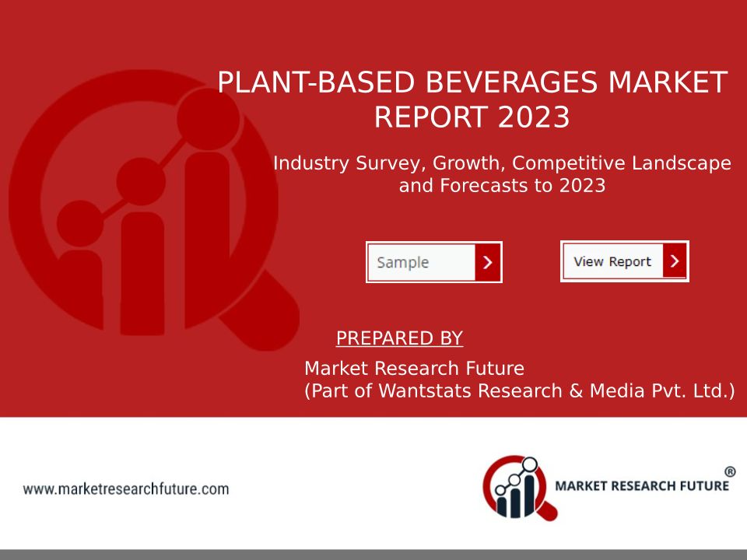Viewport: 747px width, 560px height.
Task: Open the www.marketresearchfuture.com link
Action: pos(126,489)
